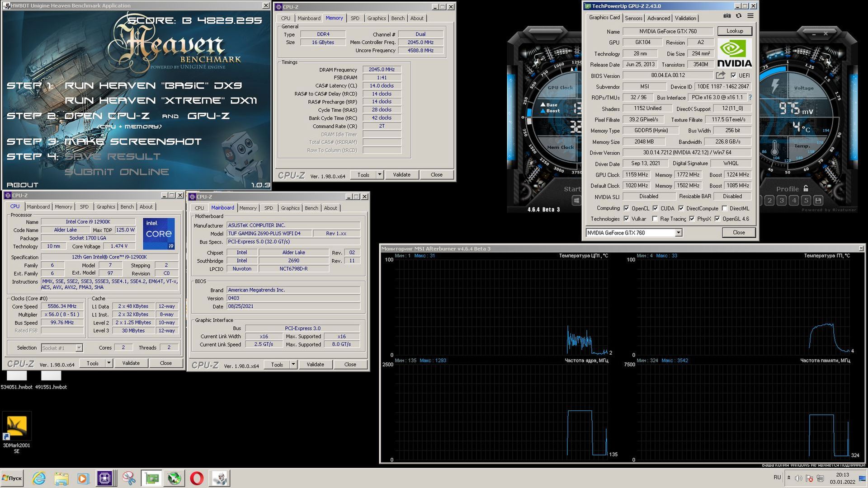
Task: Expand Tools arrow in CPU-Z CPU window
Action: (108, 363)
